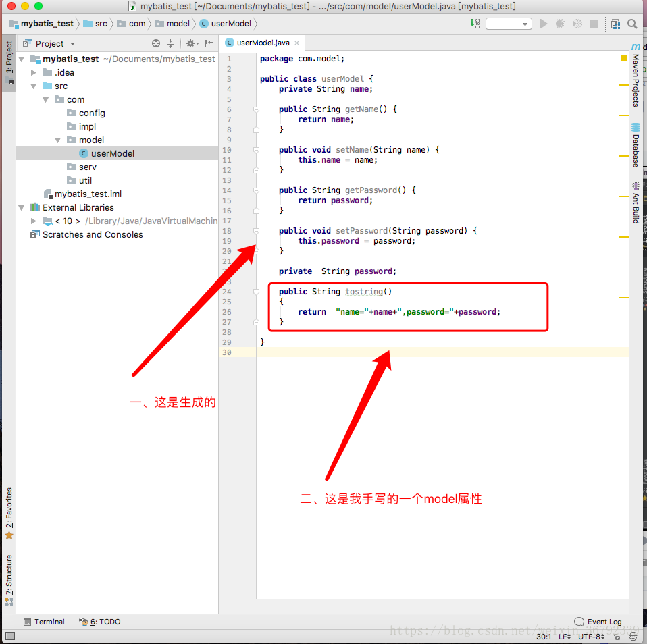Toggle the 1: Project side tab
Screen dimensions: 647x644
click(x=9, y=62)
